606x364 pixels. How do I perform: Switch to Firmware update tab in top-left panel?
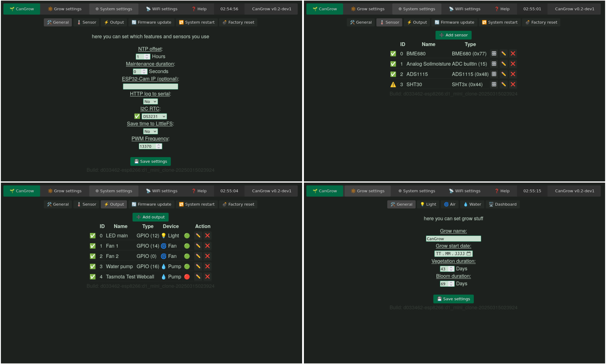151,22
